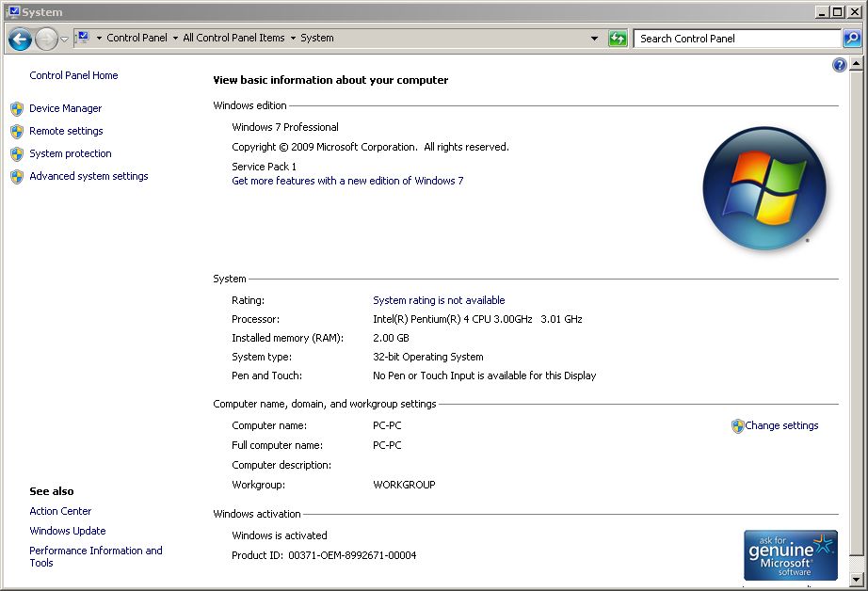
Task: Go to Control Panel Home
Action: (73, 75)
